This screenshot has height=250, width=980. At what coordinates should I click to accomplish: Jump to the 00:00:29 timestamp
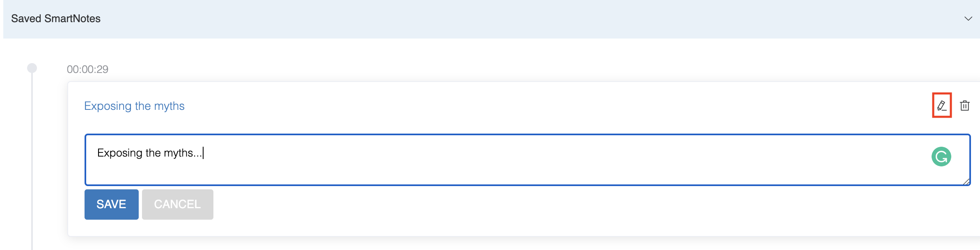(x=87, y=69)
